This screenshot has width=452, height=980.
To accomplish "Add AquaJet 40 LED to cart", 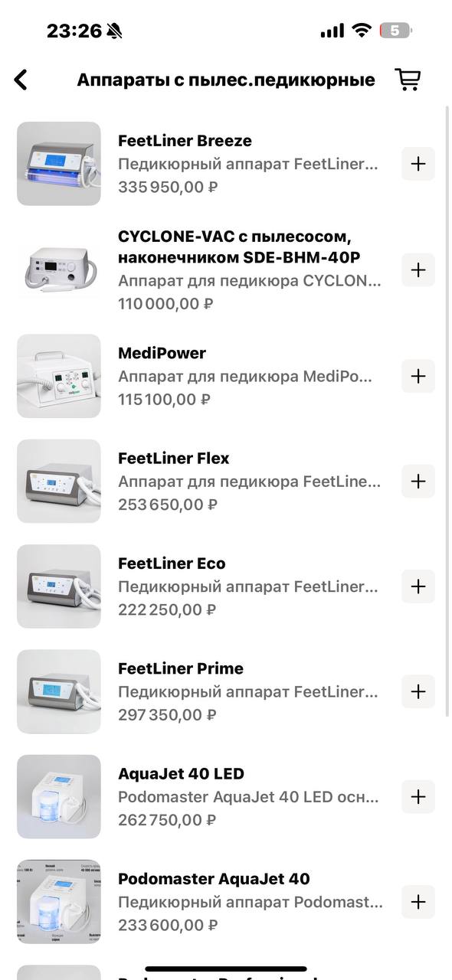I will 418,797.
